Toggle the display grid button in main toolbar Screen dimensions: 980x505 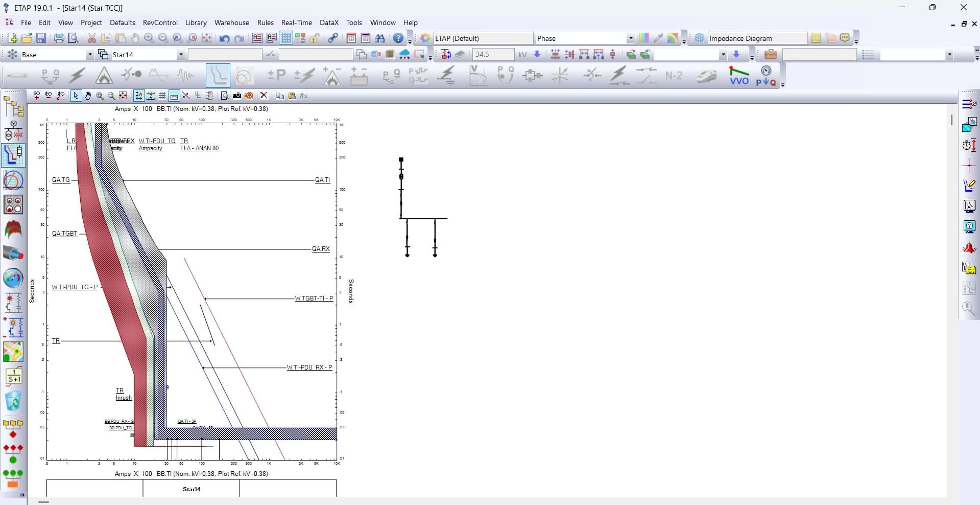coord(286,38)
